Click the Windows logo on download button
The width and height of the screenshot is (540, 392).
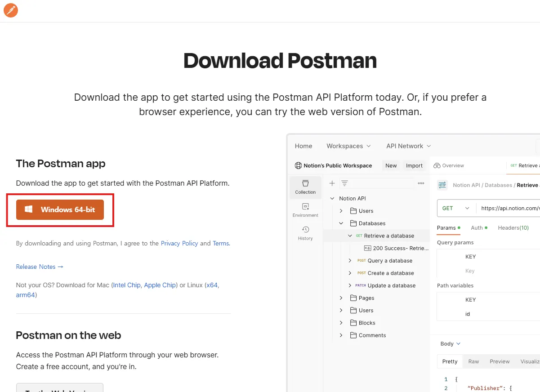click(x=29, y=209)
